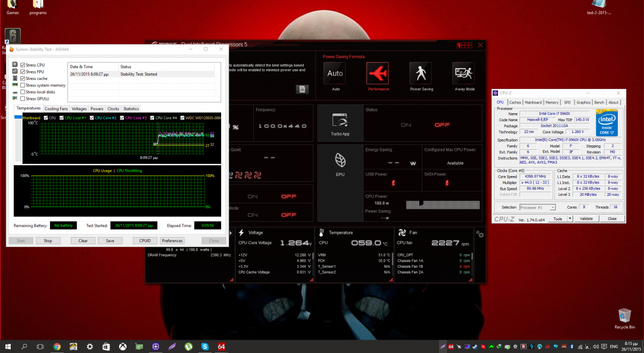Open CPUID from stability test window

(145, 241)
